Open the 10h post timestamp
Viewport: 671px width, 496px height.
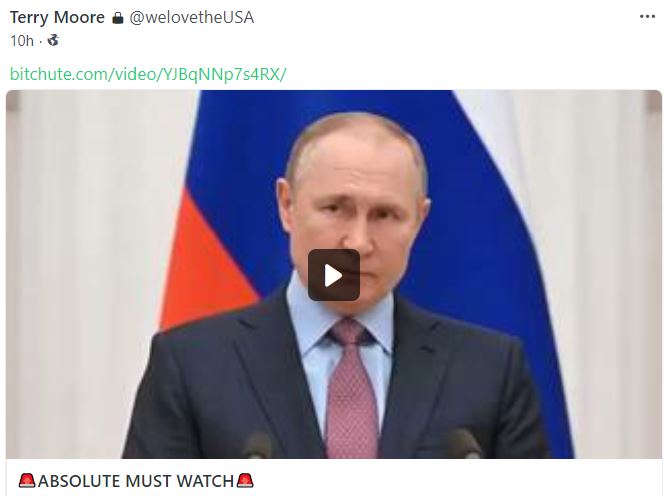pos(21,41)
